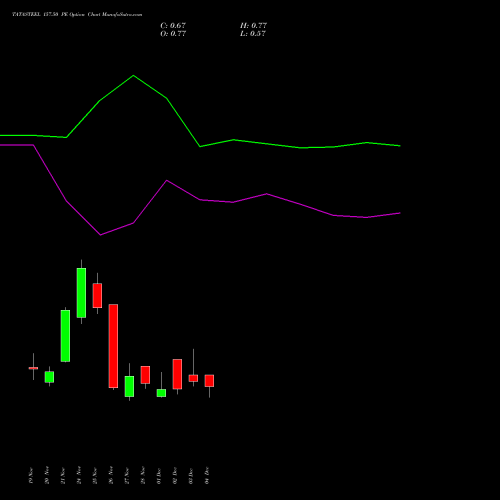The height and width of the screenshot is (500, 500).
Task: Click the green candle for 21 Nov
Action: [65, 336]
